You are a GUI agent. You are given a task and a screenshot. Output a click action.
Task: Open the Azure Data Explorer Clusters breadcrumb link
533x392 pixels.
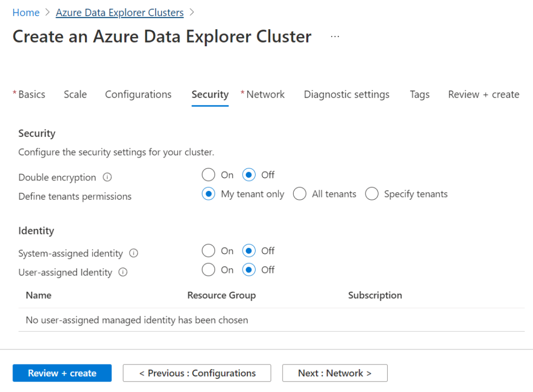coord(119,12)
